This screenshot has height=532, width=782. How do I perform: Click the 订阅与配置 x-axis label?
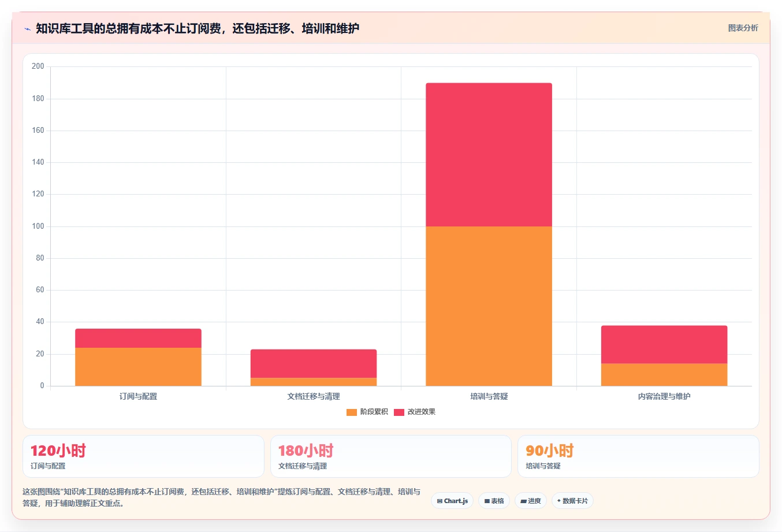point(138,396)
